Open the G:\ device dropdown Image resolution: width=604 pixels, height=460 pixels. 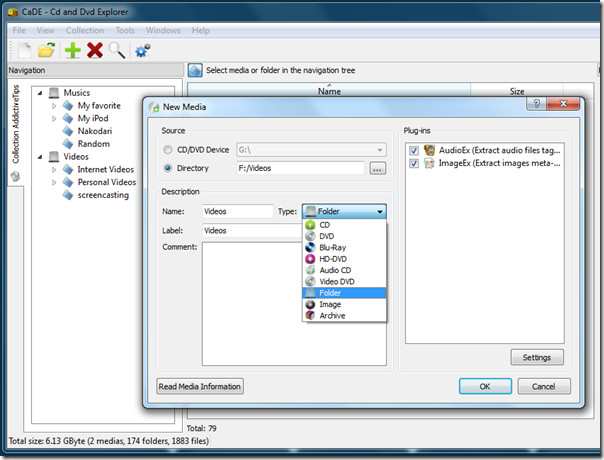pos(311,149)
